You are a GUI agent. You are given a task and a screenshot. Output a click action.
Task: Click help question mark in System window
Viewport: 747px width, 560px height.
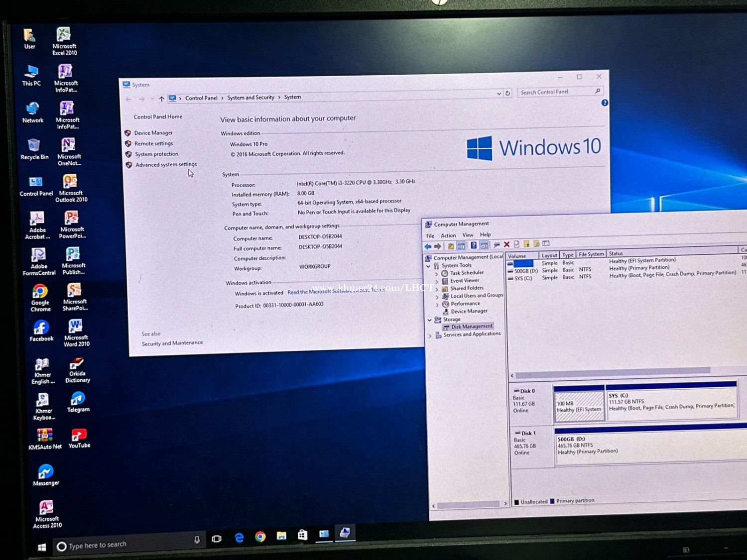pos(605,103)
